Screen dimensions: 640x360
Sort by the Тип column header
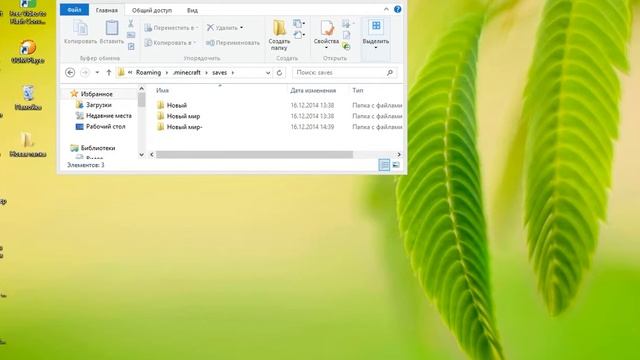pyautogui.click(x=358, y=91)
